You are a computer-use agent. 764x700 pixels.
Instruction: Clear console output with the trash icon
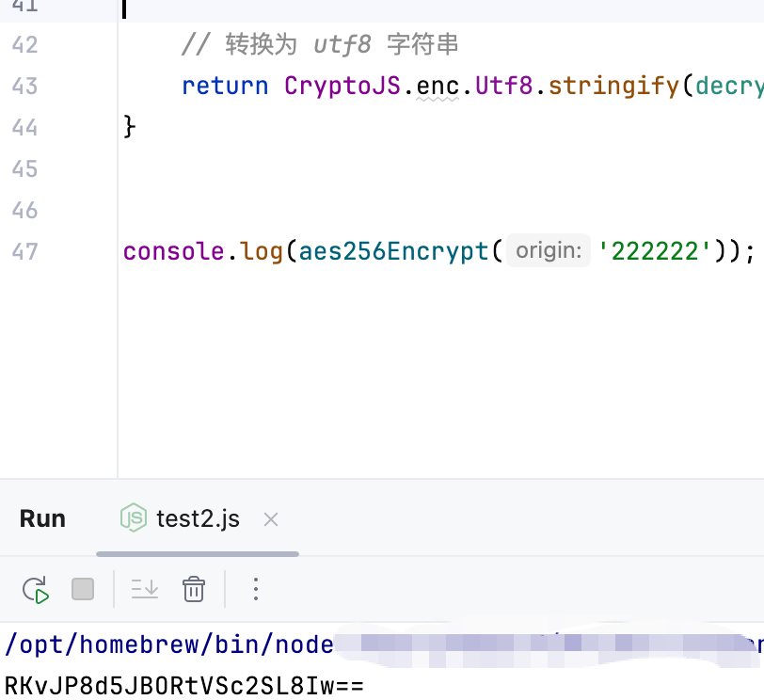pyautogui.click(x=194, y=590)
